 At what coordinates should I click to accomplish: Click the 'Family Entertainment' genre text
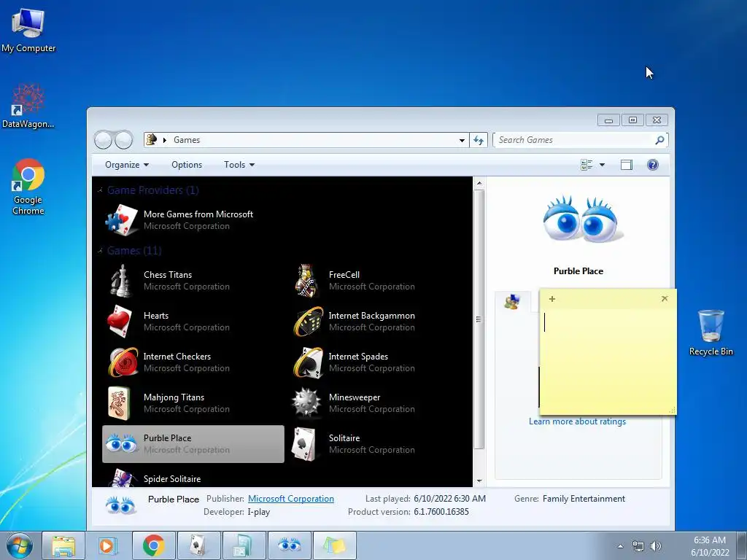[584, 499]
